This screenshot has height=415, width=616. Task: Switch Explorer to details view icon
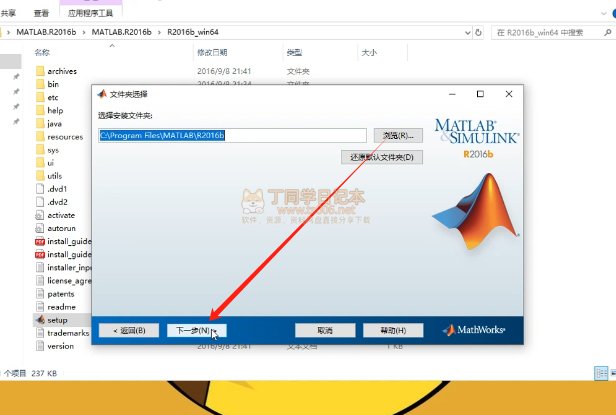(x=601, y=373)
